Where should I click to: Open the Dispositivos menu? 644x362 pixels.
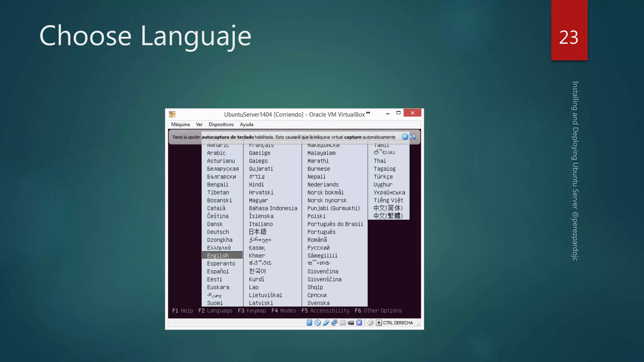point(221,124)
